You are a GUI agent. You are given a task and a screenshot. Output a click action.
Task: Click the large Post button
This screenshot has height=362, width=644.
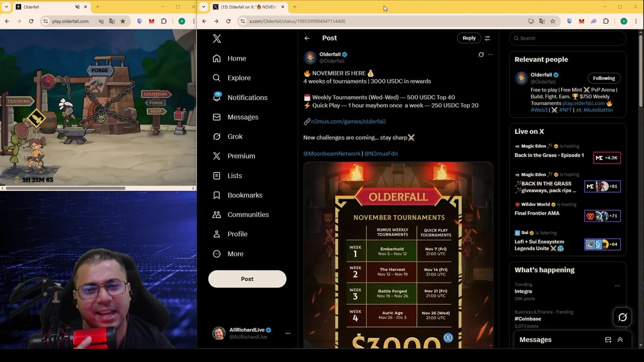pyautogui.click(x=247, y=279)
